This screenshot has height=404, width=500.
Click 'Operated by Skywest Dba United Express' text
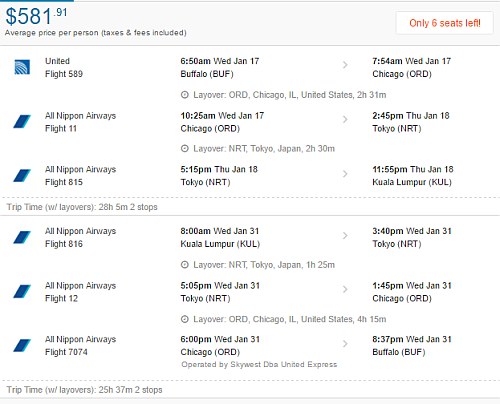[x=259, y=364]
